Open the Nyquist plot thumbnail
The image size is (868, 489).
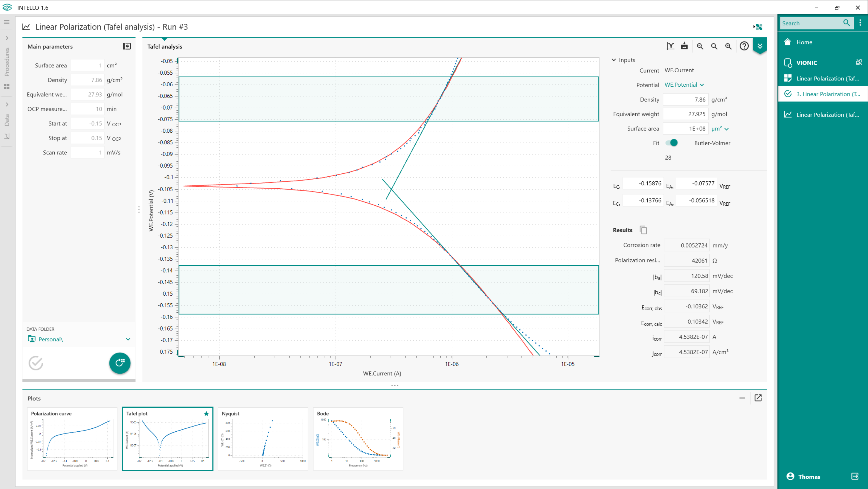pyautogui.click(x=263, y=438)
